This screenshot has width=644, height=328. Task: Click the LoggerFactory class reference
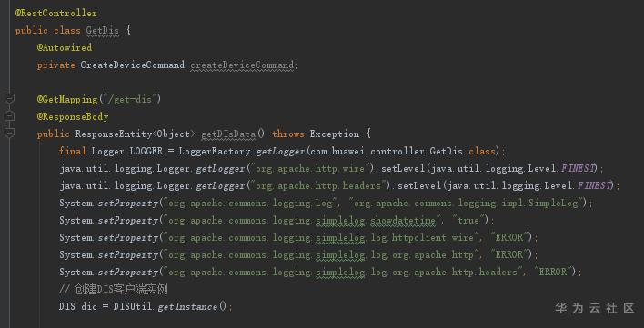click(x=215, y=152)
